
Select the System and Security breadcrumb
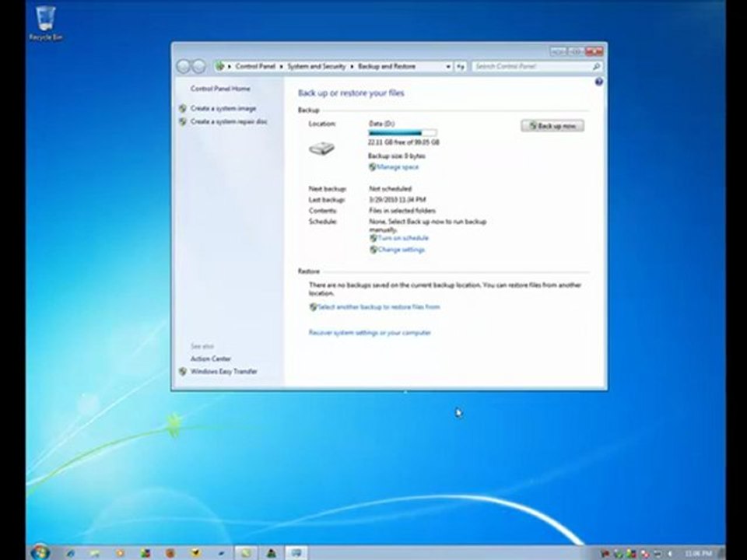317,67
